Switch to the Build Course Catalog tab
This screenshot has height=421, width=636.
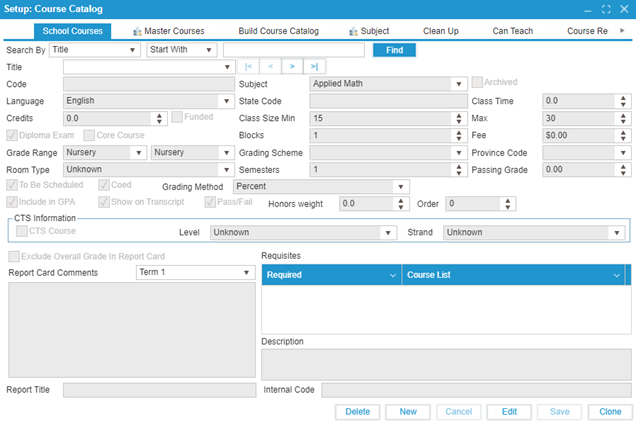tap(279, 31)
